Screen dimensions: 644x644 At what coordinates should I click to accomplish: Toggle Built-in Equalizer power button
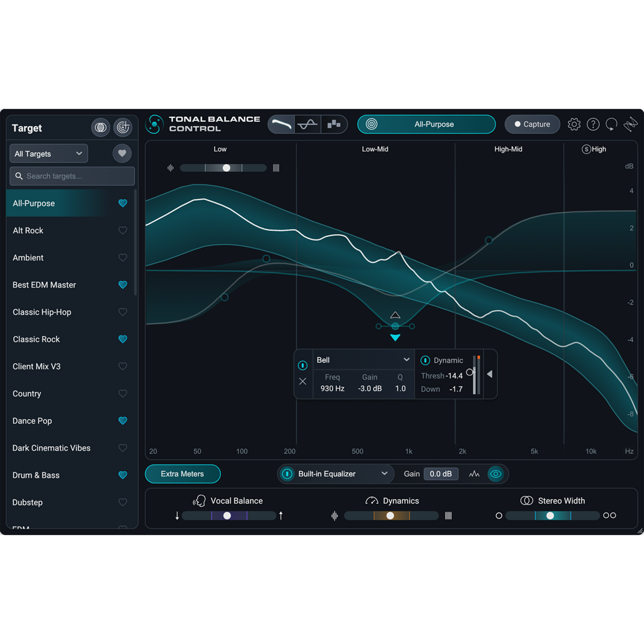[x=287, y=474]
